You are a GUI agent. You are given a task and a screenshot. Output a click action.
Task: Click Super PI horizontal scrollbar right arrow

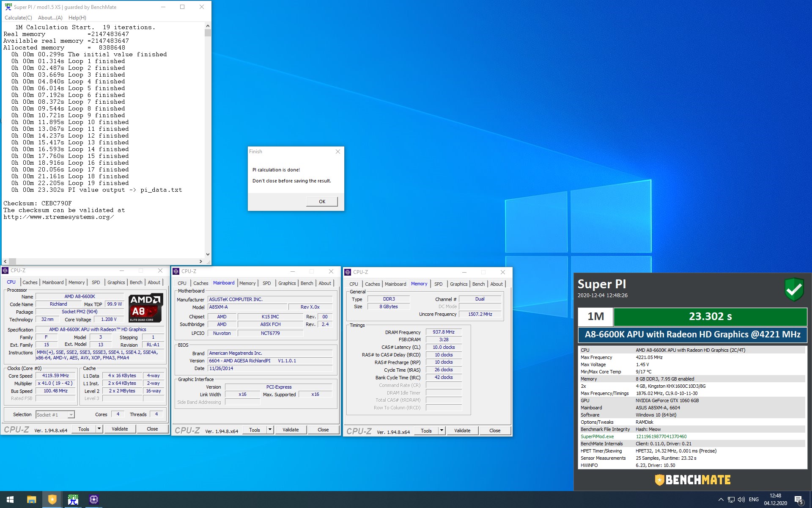(x=201, y=261)
